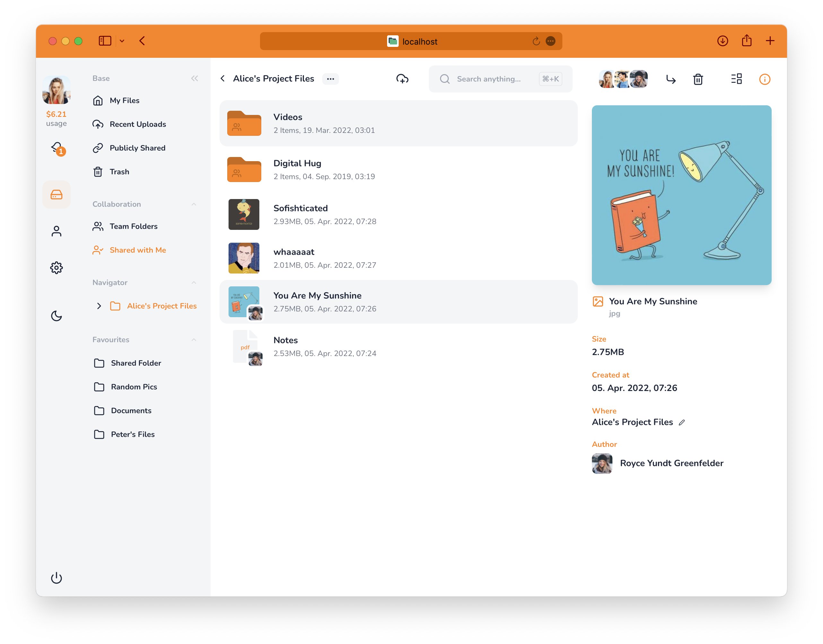Screen dimensions: 823x644
Task: Delete the selected file using trash icon
Action: [698, 79]
